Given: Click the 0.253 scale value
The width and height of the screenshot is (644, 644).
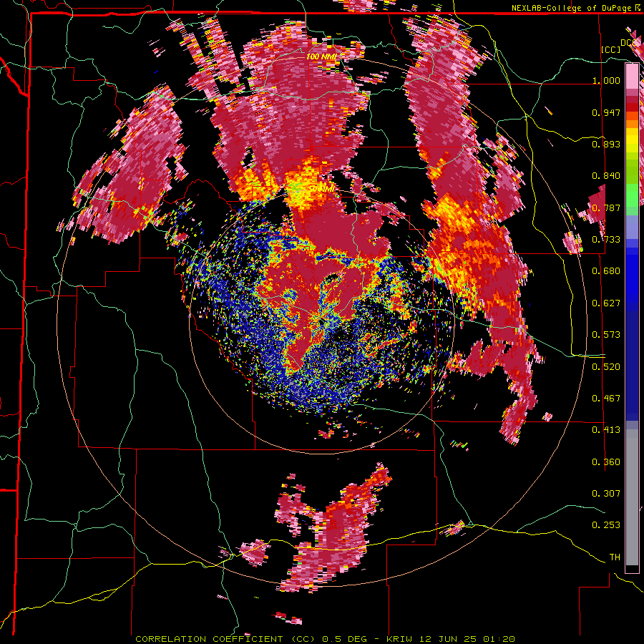Looking at the screenshot, I should tap(606, 525).
